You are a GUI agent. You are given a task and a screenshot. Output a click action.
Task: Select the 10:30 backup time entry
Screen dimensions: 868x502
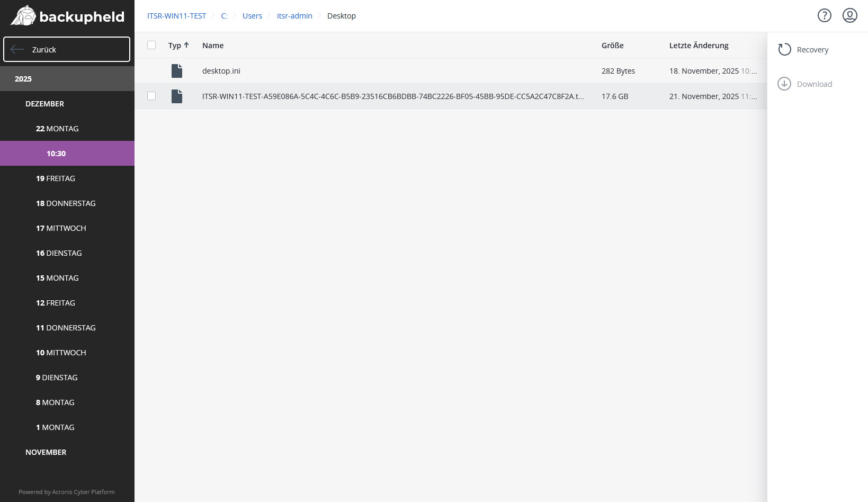(56, 153)
